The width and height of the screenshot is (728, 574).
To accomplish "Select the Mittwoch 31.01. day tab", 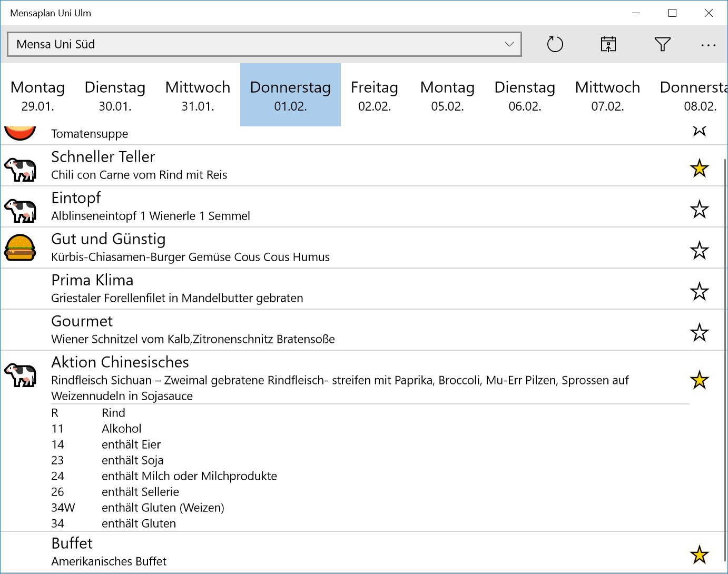I will 198,95.
